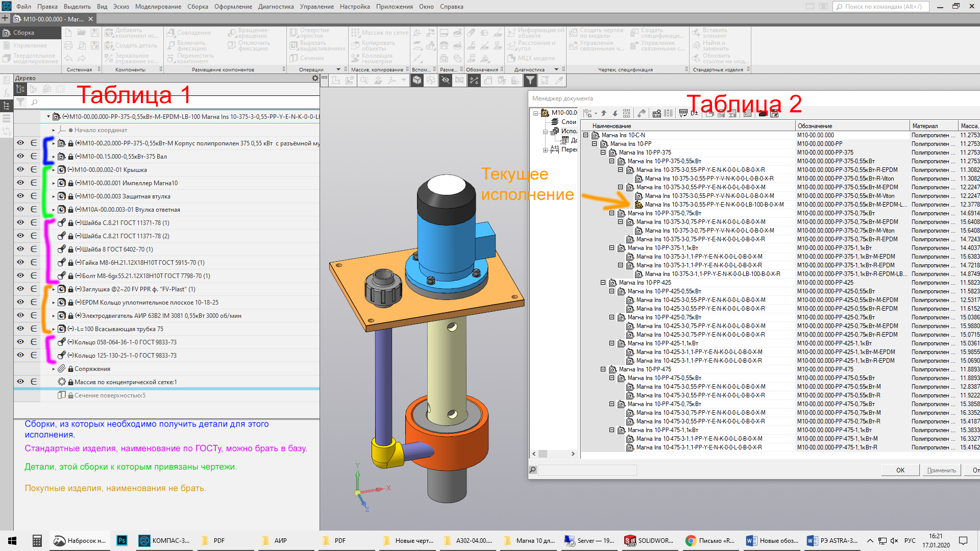The image size is (980, 551).
Task: Click wireframe cube display icon
Action: 431,80
